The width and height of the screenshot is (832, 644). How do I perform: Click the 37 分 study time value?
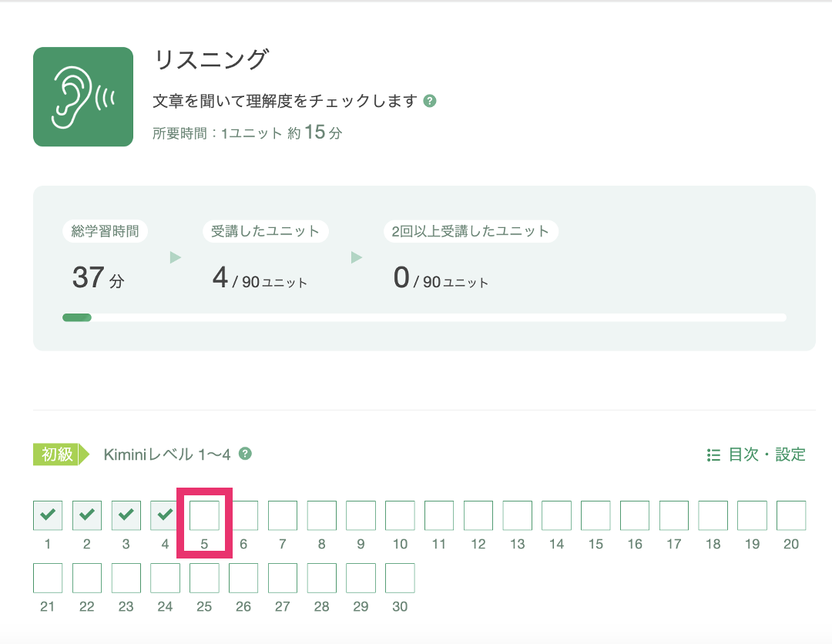98,277
